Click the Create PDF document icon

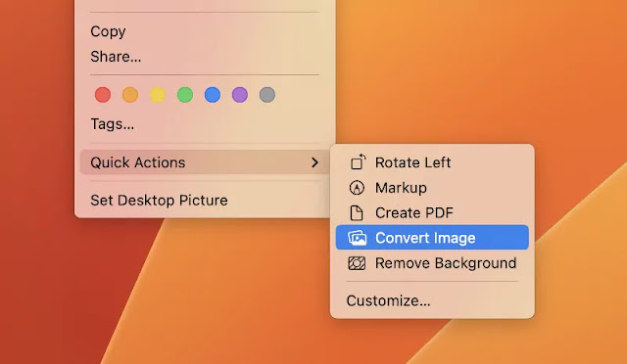pos(357,212)
